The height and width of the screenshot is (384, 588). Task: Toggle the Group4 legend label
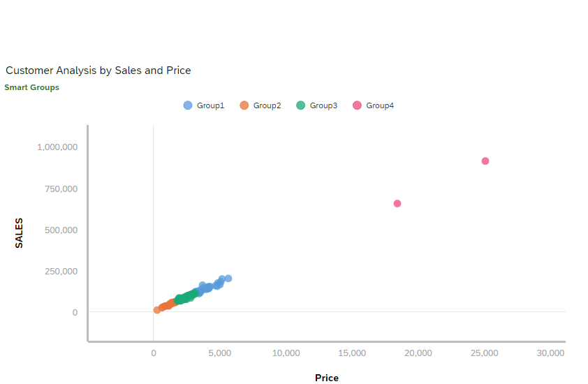pyautogui.click(x=380, y=105)
